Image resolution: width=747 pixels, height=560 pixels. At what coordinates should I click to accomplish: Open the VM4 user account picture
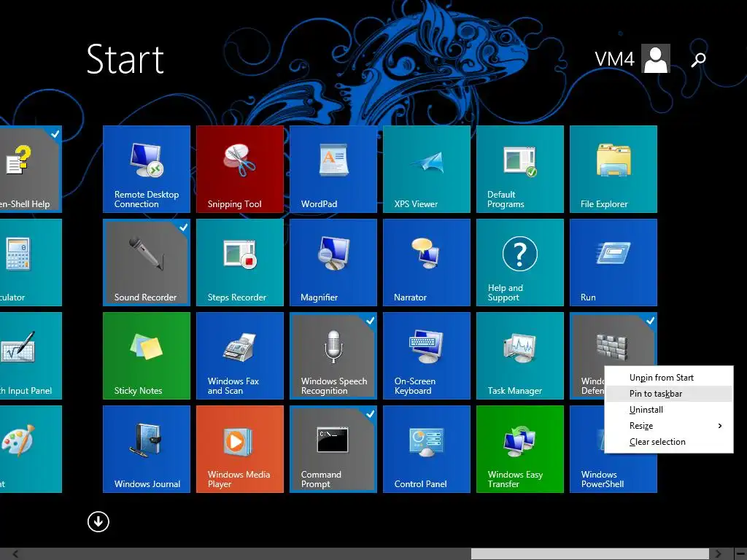[x=656, y=58]
